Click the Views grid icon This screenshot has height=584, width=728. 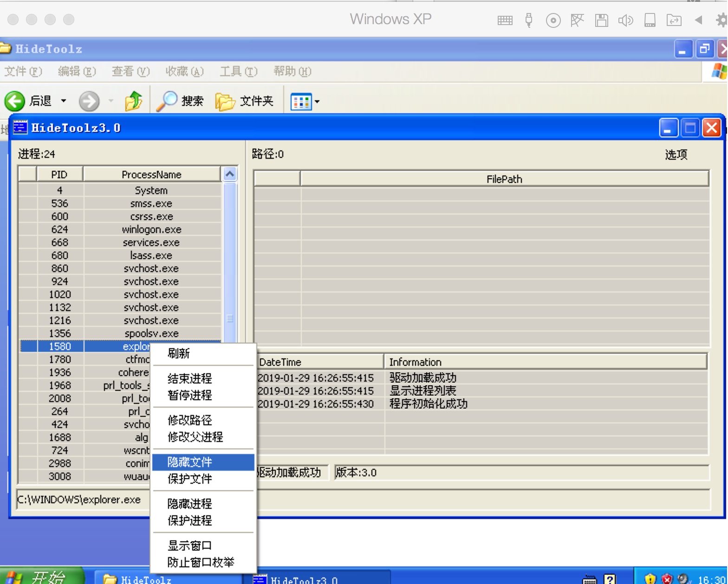tap(300, 101)
